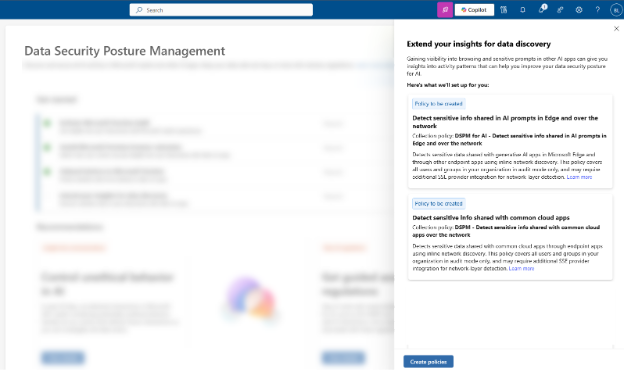Click the chain-link icon left of settings gear
The height and width of the screenshot is (370, 624).
pyautogui.click(x=560, y=10)
